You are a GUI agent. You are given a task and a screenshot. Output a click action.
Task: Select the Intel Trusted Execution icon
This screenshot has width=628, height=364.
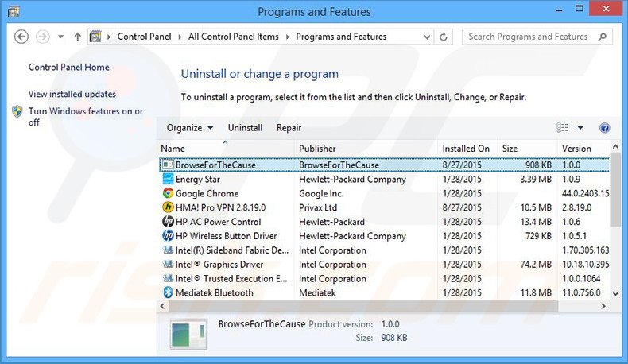[x=168, y=278]
